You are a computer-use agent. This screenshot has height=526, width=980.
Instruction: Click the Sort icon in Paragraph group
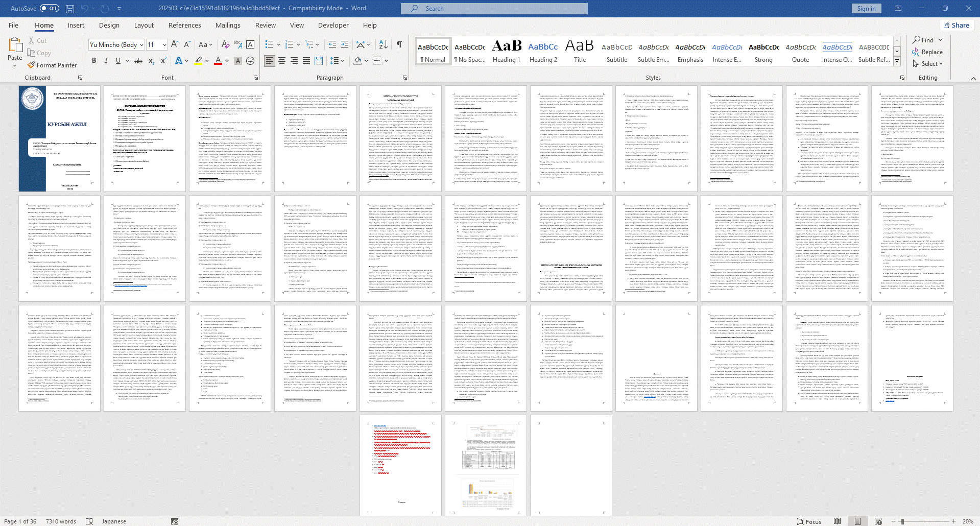pos(384,45)
